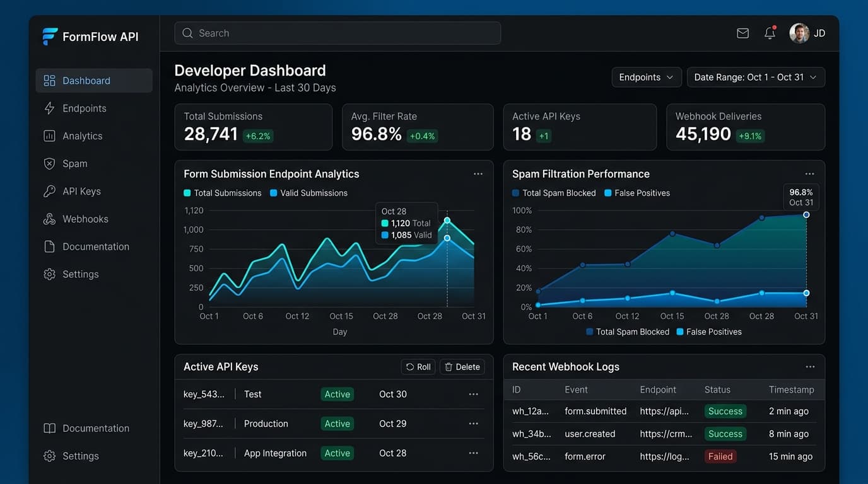Toggle top False Positives legend entry
Viewport: 868px width, 484px height.
tap(637, 193)
